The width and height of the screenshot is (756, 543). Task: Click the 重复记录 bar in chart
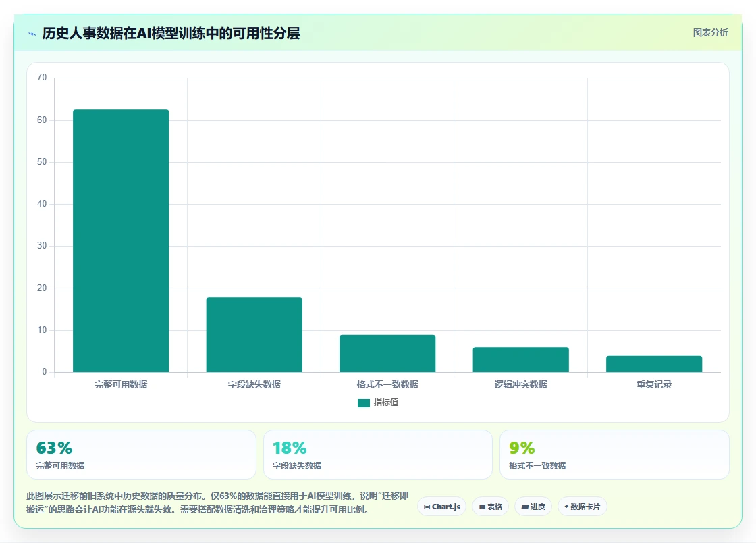click(654, 364)
